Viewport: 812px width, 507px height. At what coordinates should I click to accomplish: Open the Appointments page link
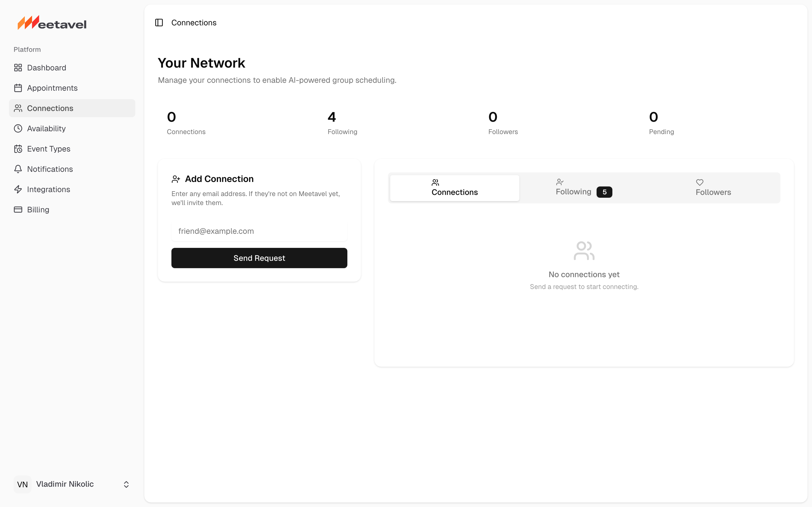point(52,88)
